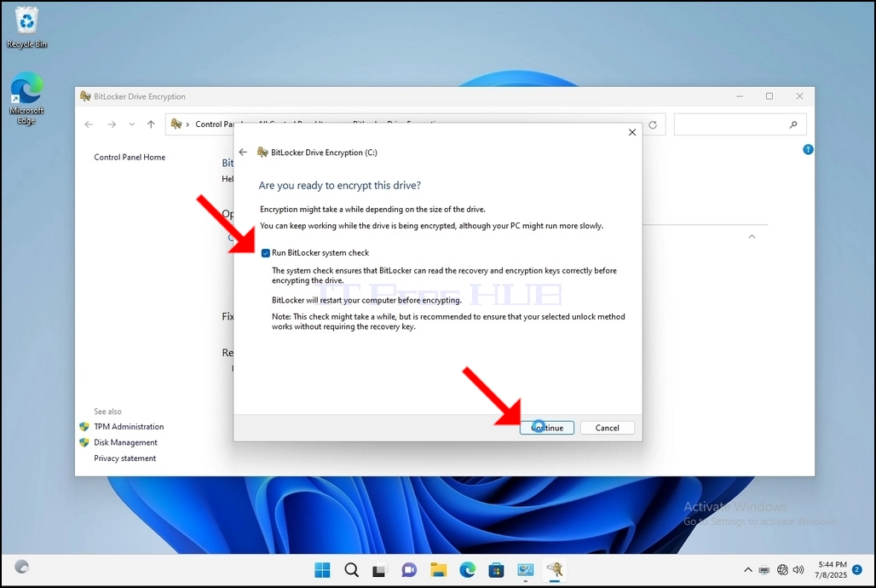The image size is (876, 588).
Task: Switch to Control Panel taskbar icon
Action: [525, 569]
